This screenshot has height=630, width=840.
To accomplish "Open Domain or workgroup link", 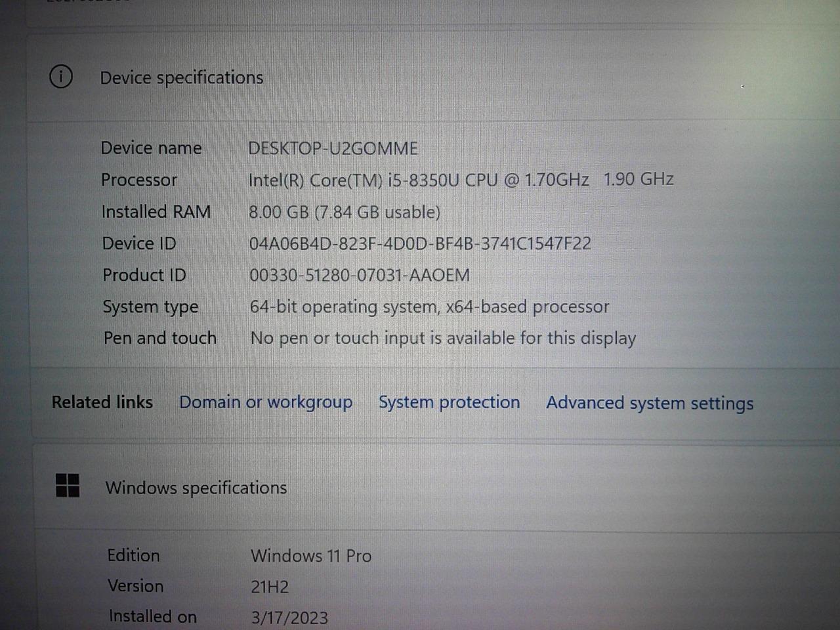I will [266, 402].
